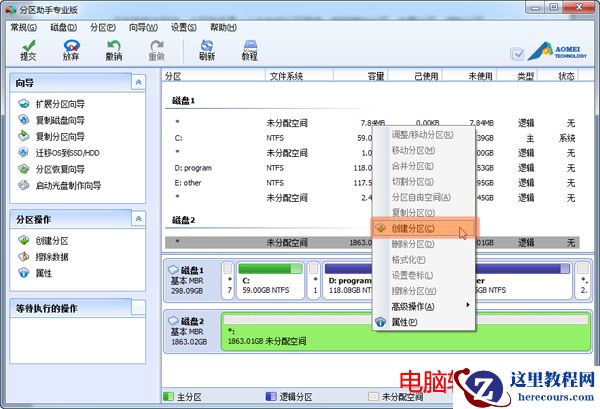The height and width of the screenshot is (409, 600).
Task: Sort by the 状态 column header
Action: [558, 76]
